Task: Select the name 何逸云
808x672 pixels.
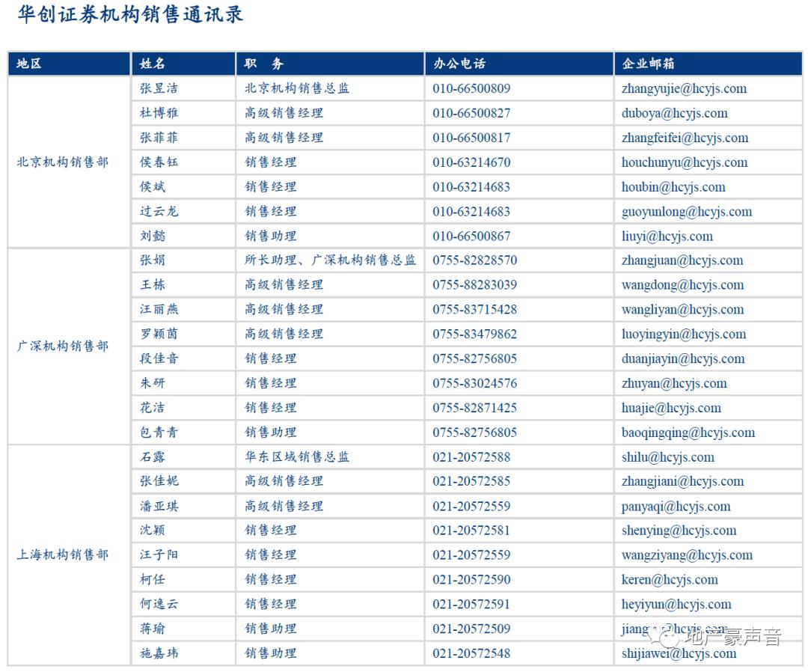Action: coord(159,605)
